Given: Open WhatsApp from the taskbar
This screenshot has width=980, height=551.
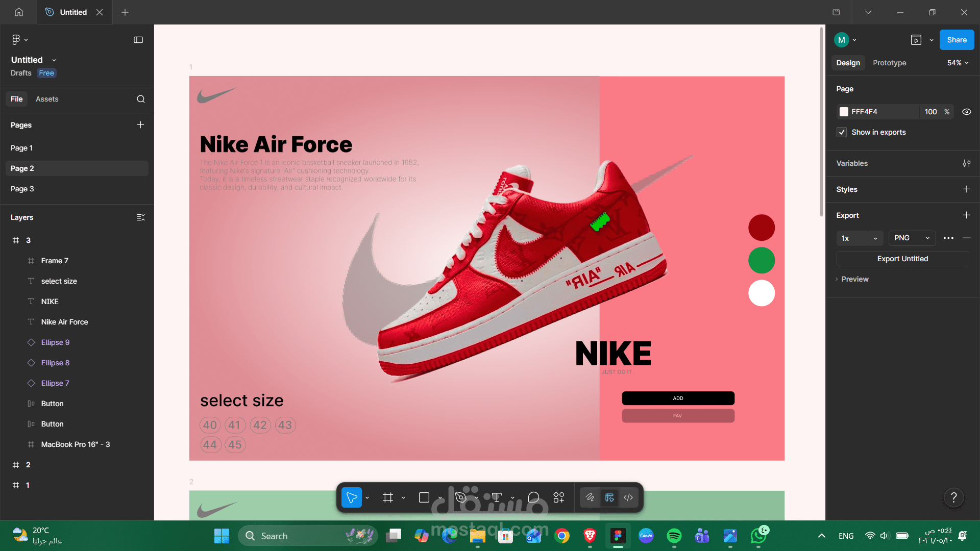Looking at the screenshot, I should 759,536.
